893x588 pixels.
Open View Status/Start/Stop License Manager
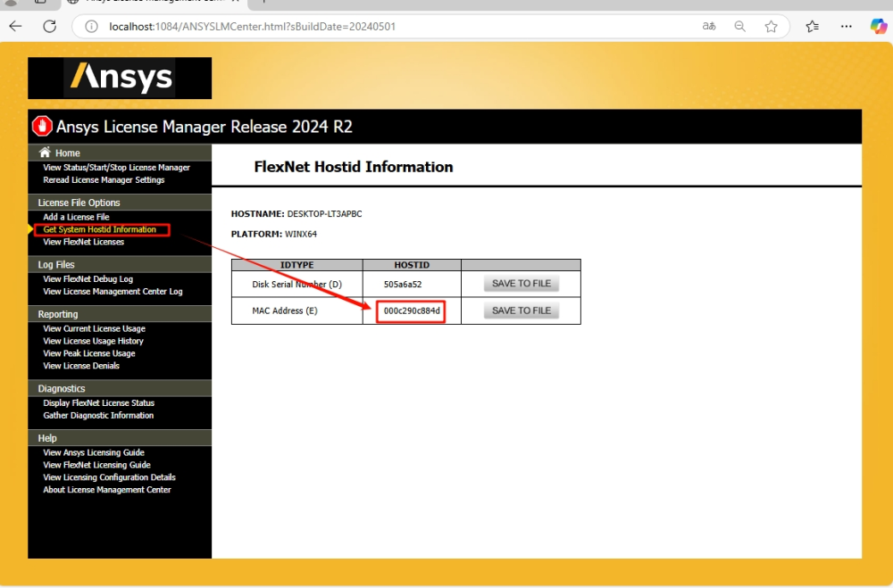116,168
